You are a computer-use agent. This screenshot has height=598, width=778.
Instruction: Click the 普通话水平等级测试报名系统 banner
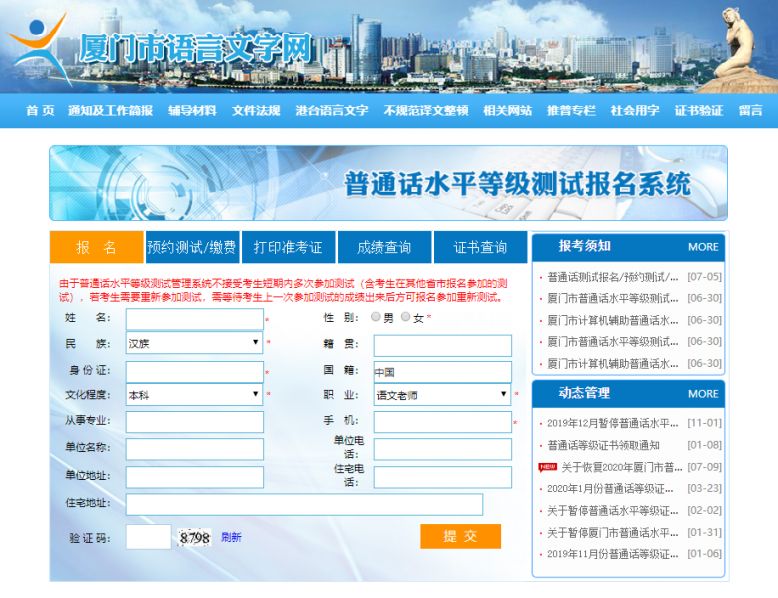click(389, 183)
